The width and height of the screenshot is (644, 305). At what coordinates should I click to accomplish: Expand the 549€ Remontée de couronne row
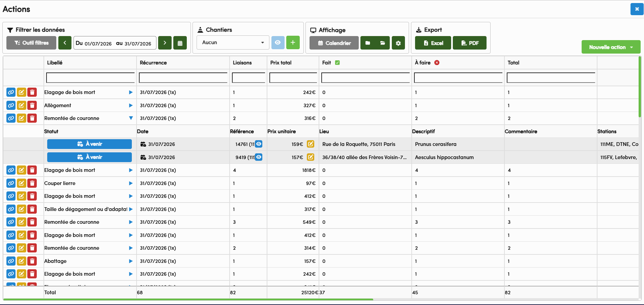point(131,222)
